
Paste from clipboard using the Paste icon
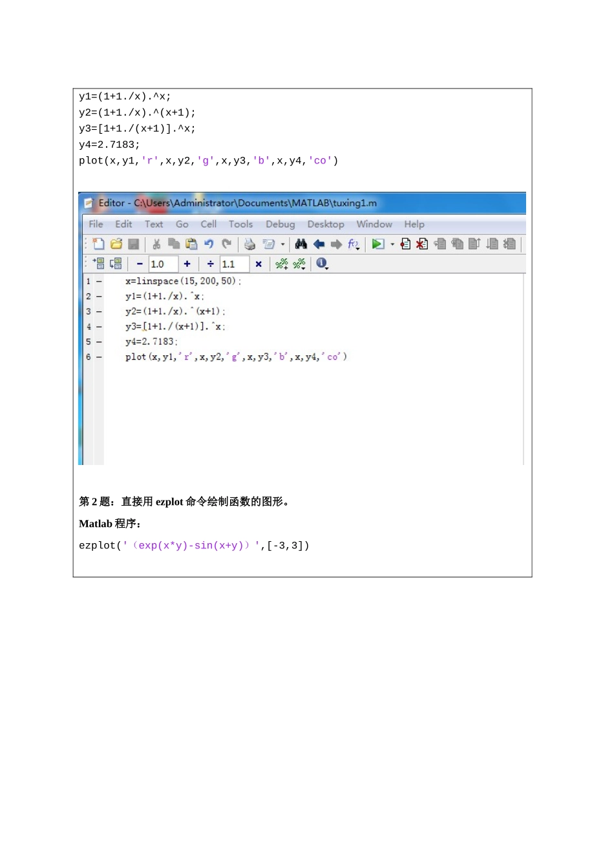(191, 244)
